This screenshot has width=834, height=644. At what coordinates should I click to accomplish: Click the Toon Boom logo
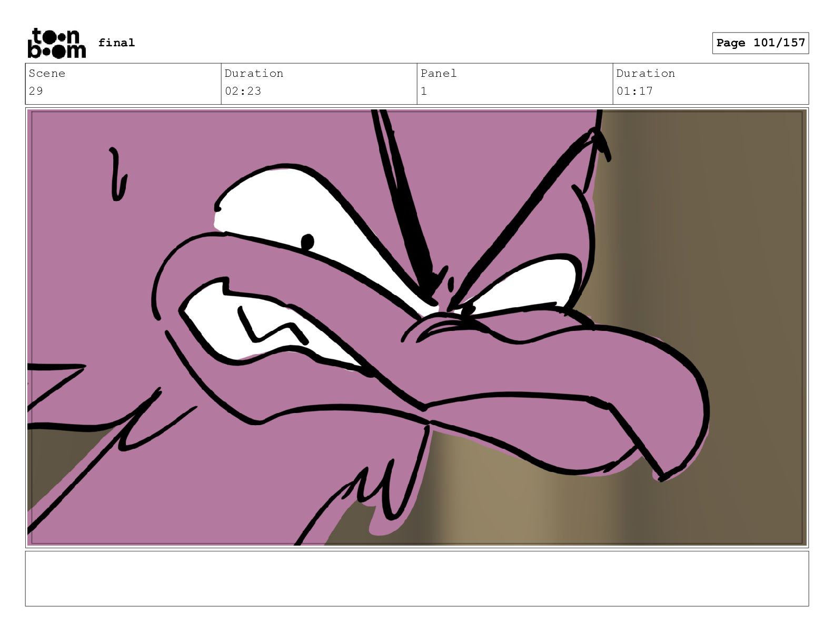[56, 43]
